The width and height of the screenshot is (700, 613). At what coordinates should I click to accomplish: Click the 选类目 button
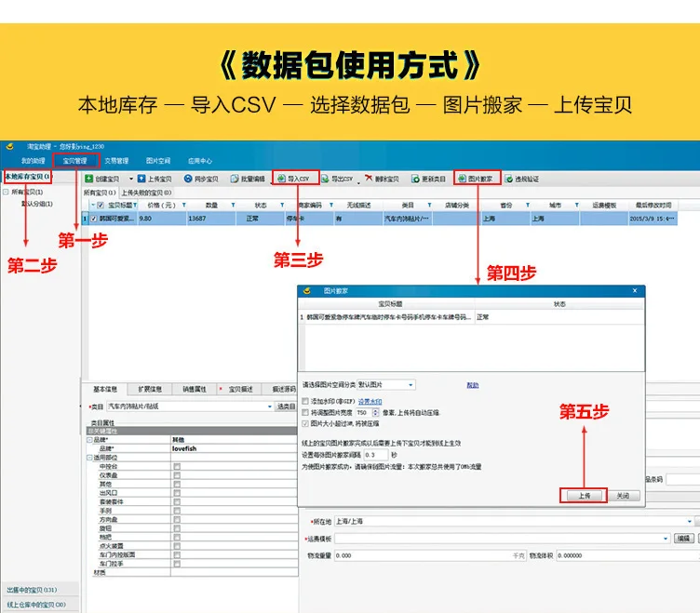tap(286, 406)
